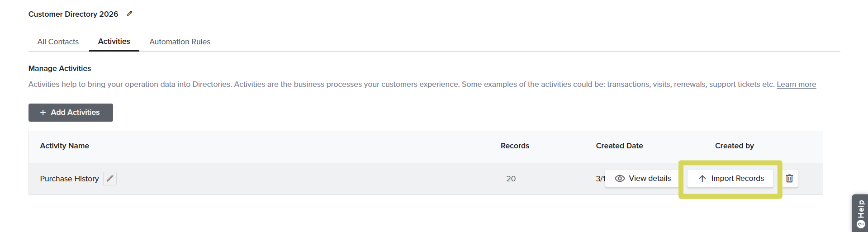
Task: Open the Automation Rules tab
Action: pos(180,42)
